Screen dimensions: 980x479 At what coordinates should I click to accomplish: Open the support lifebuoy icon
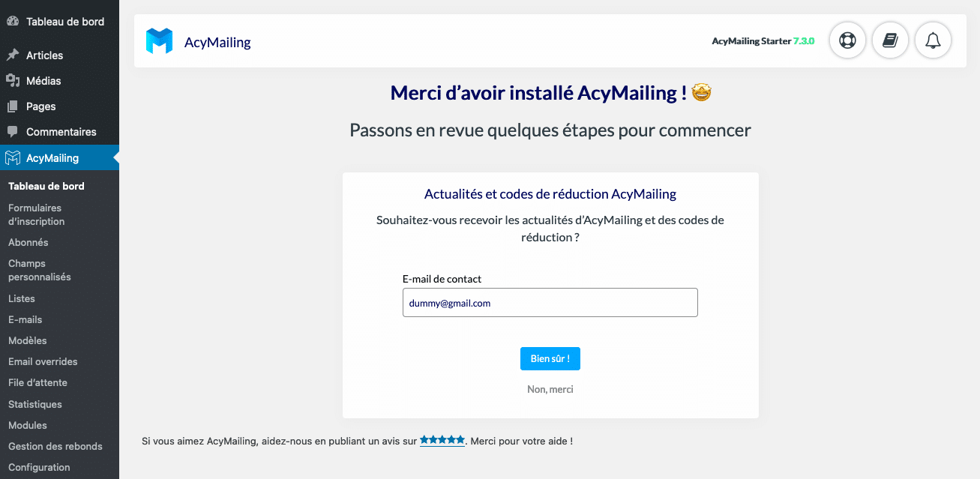tap(847, 40)
